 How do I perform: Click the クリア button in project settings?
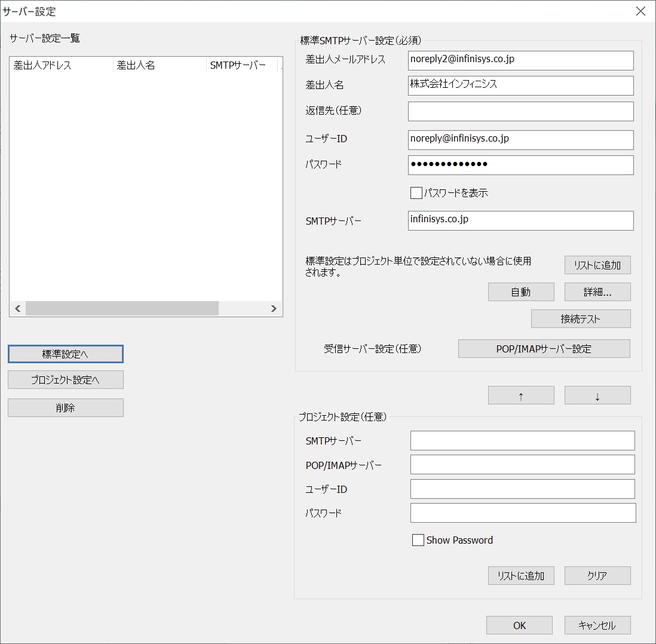tap(597, 576)
